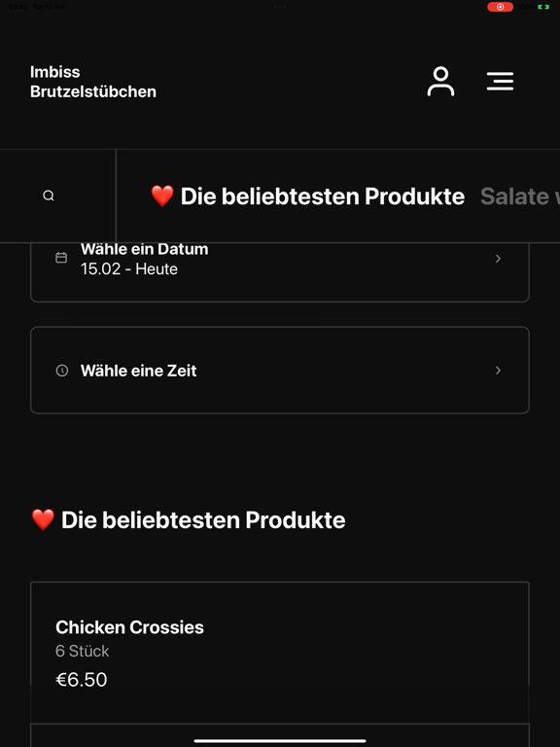Open the user account profile icon
This screenshot has width=560, height=747.
(x=440, y=82)
